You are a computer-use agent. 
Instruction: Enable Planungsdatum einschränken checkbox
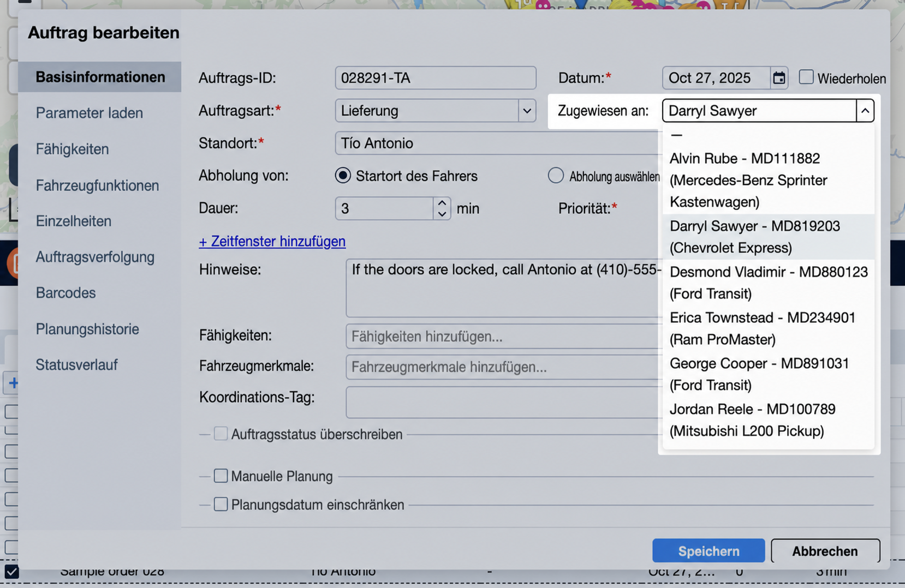tap(221, 504)
